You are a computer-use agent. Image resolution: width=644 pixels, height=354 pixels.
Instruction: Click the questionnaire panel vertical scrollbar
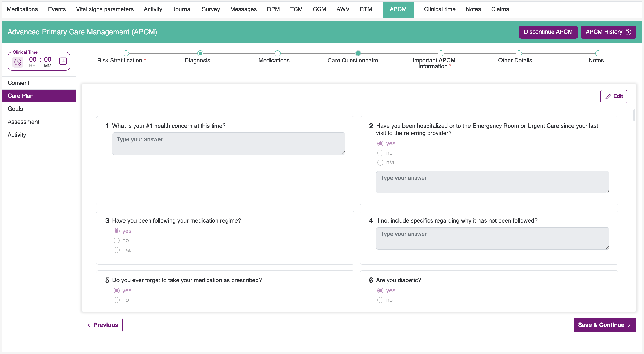click(634, 115)
